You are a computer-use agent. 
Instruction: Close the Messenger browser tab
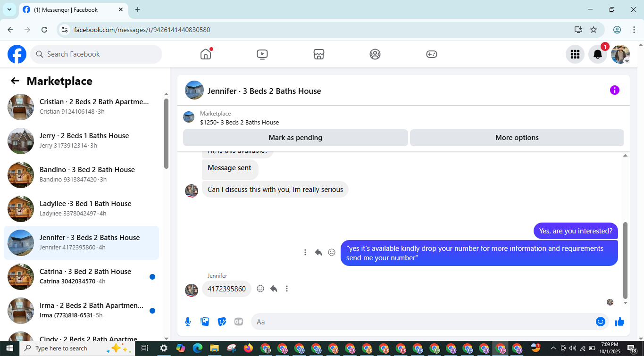point(121,9)
